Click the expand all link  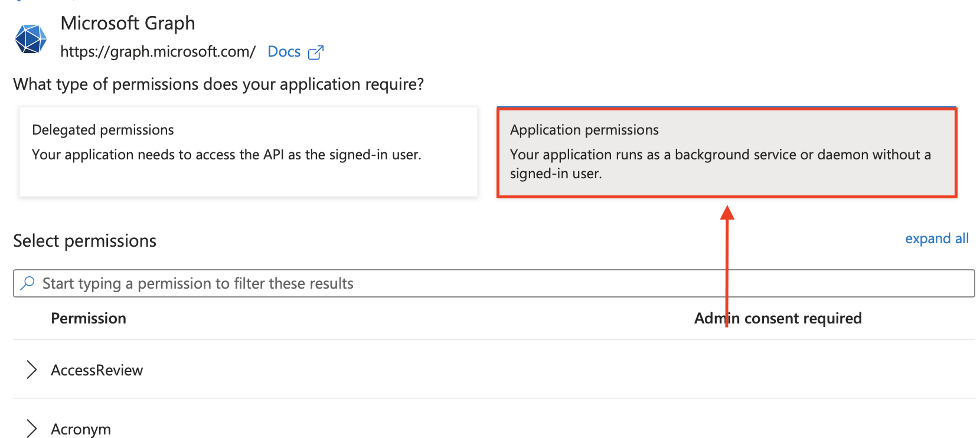click(x=937, y=238)
